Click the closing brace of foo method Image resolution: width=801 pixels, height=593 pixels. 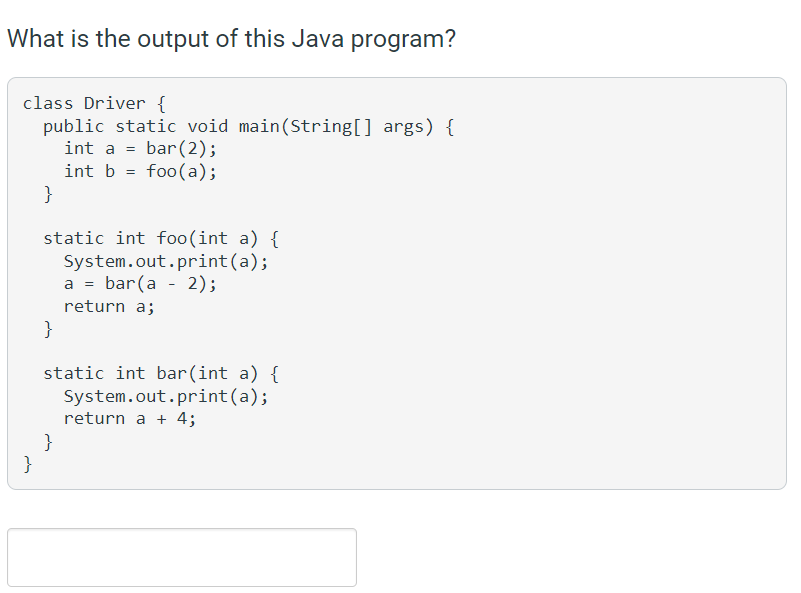[48, 329]
